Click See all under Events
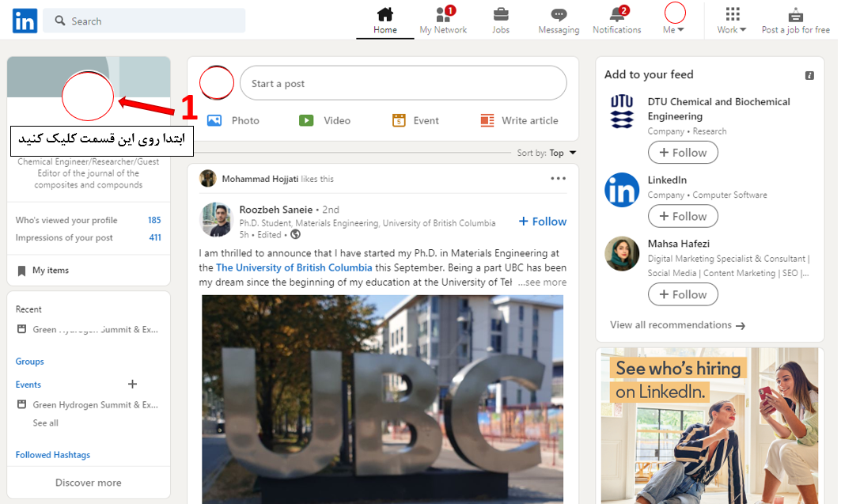Screen dimensions: 841x504 tap(46, 423)
